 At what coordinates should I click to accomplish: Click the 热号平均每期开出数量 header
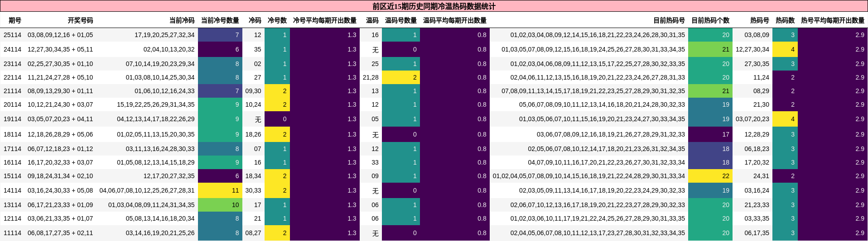[x=833, y=20]
